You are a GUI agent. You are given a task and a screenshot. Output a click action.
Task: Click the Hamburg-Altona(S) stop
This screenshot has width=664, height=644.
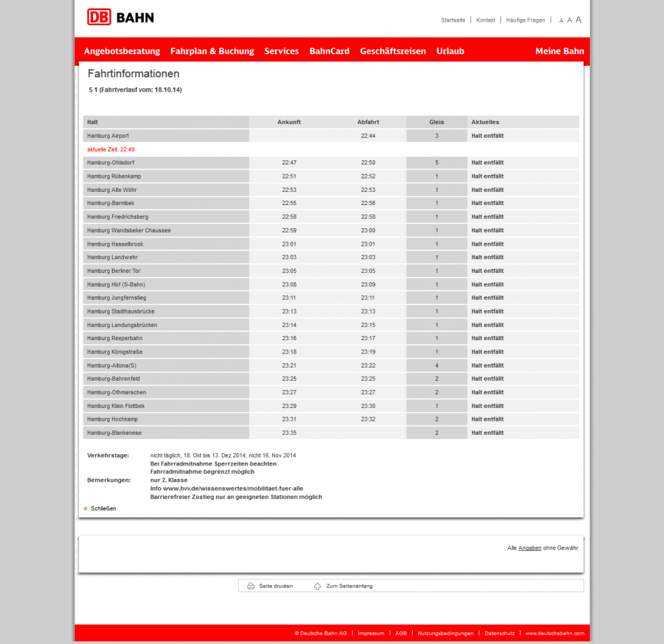(112, 365)
